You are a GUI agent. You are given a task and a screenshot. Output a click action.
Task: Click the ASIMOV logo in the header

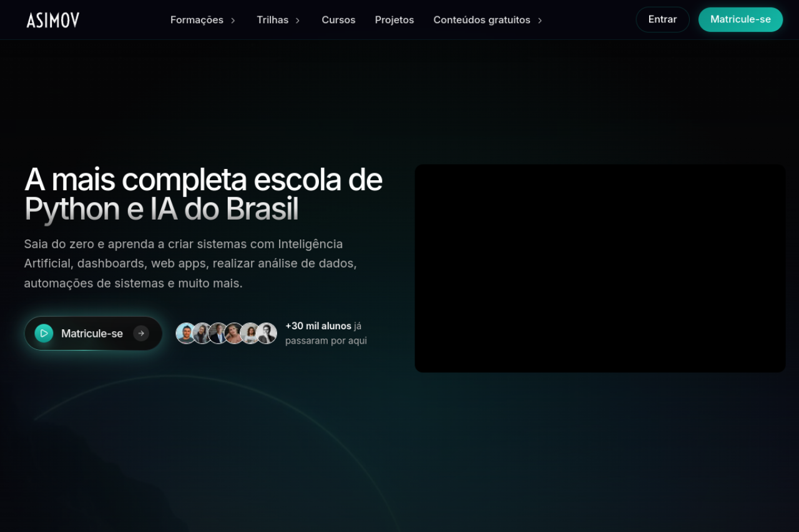(53, 20)
